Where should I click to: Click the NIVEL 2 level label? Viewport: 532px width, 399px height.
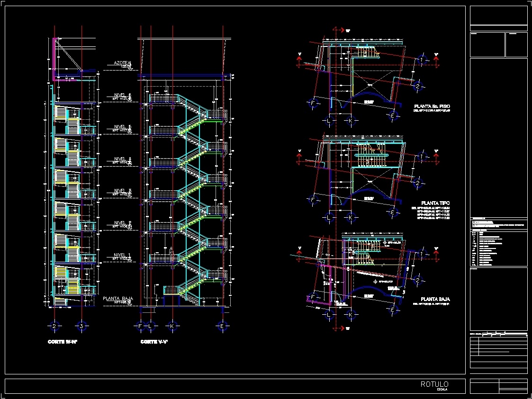coord(123,223)
